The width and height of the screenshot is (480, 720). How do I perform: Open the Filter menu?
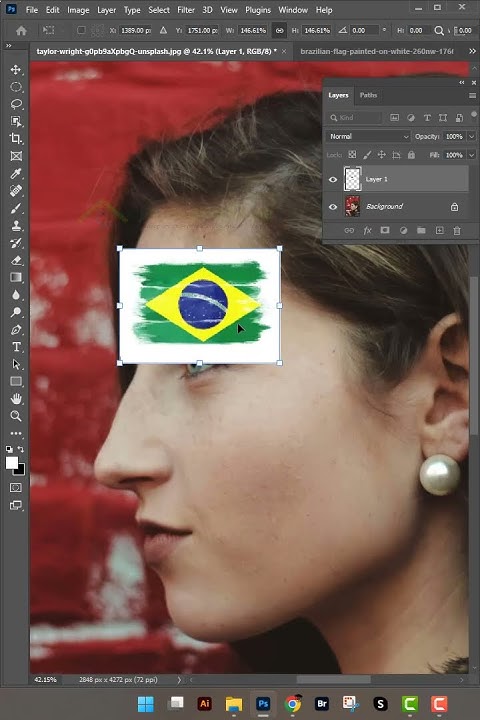(x=186, y=10)
